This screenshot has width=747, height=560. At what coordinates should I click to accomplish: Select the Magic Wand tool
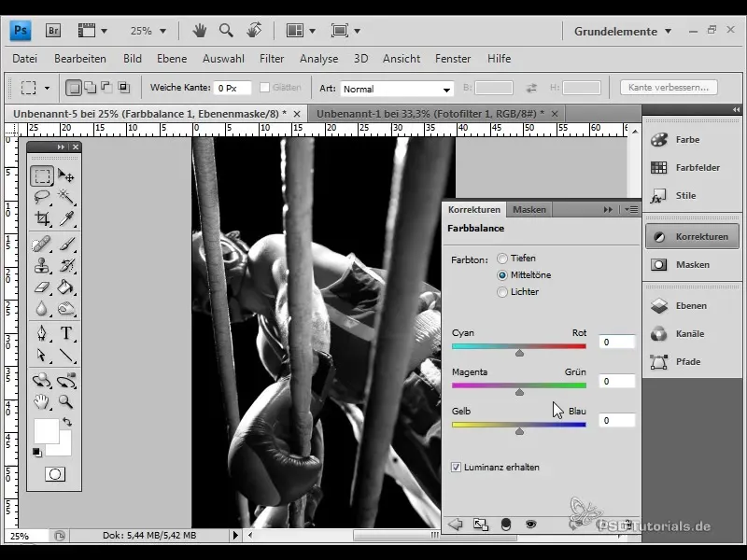pos(66,197)
